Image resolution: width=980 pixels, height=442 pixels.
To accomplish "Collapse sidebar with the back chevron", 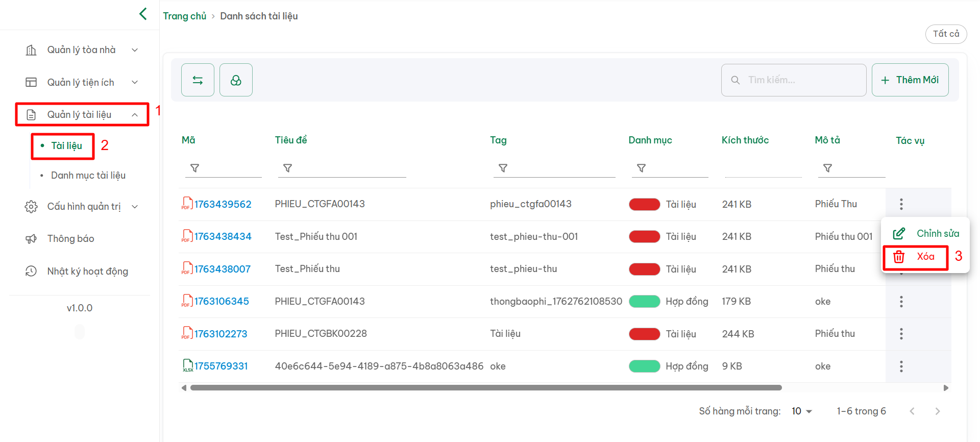I will click(x=143, y=14).
